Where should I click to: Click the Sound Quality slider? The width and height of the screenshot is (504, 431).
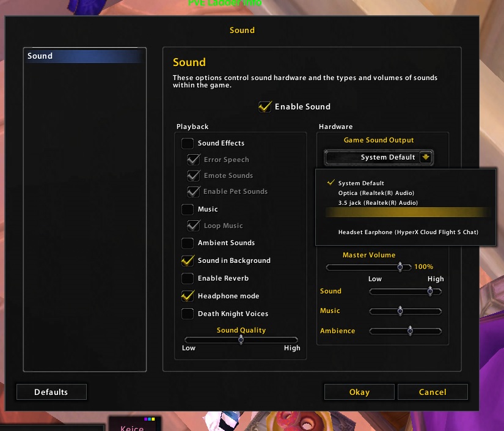(241, 340)
